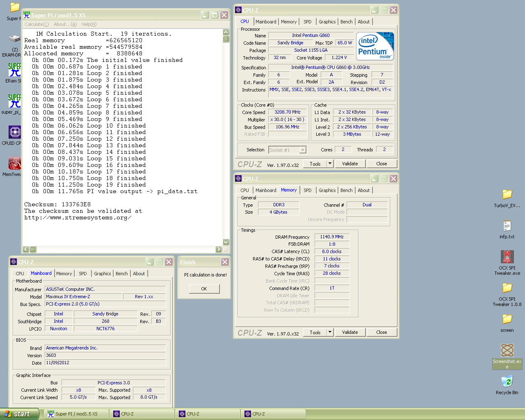Screen dimensions: 525x420
Task: Click Tools button in CPU-Z CPU window
Action: [x=315, y=164]
